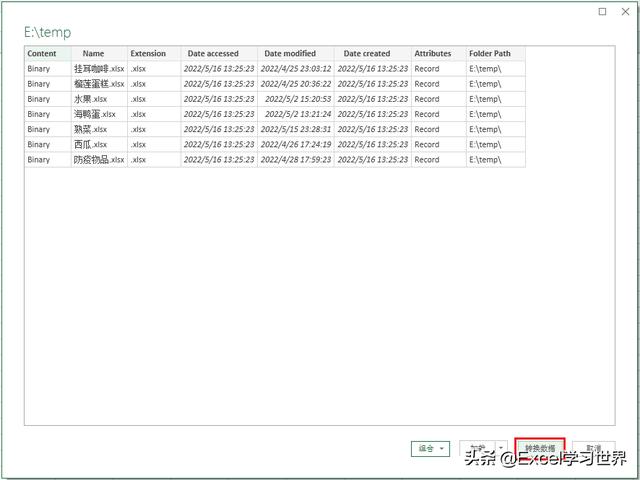Maximize the dialog window
Viewport: 640px width, 480px height.
[601, 12]
